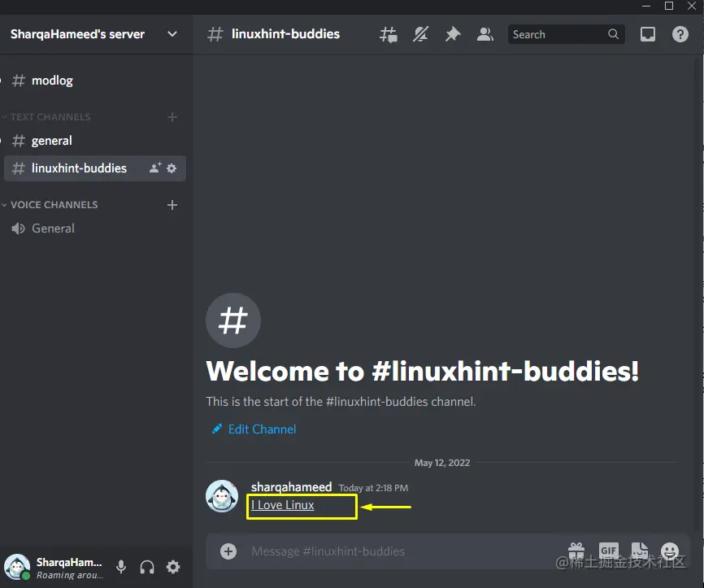This screenshot has height=588, width=704.
Task: Open linuxhint-buddies channel settings gear
Action: coord(172,168)
